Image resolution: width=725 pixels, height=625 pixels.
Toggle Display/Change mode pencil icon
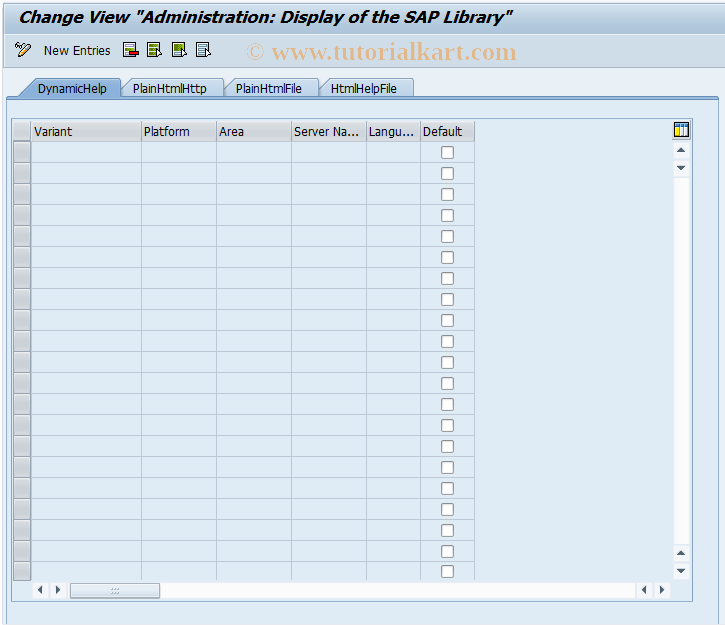pos(23,49)
